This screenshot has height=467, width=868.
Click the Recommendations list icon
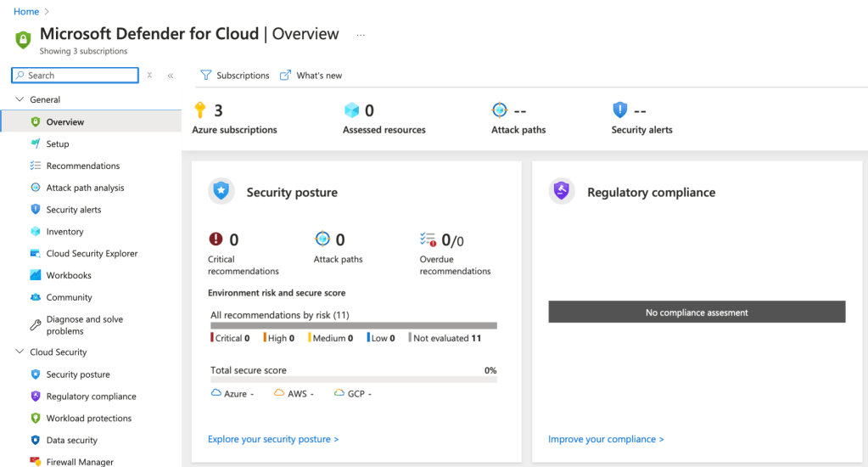tap(35, 166)
